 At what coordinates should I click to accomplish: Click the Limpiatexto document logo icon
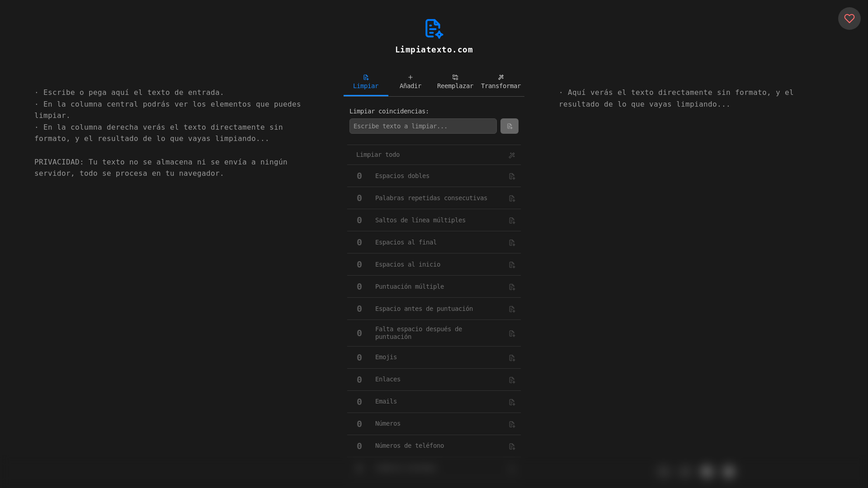click(x=434, y=28)
